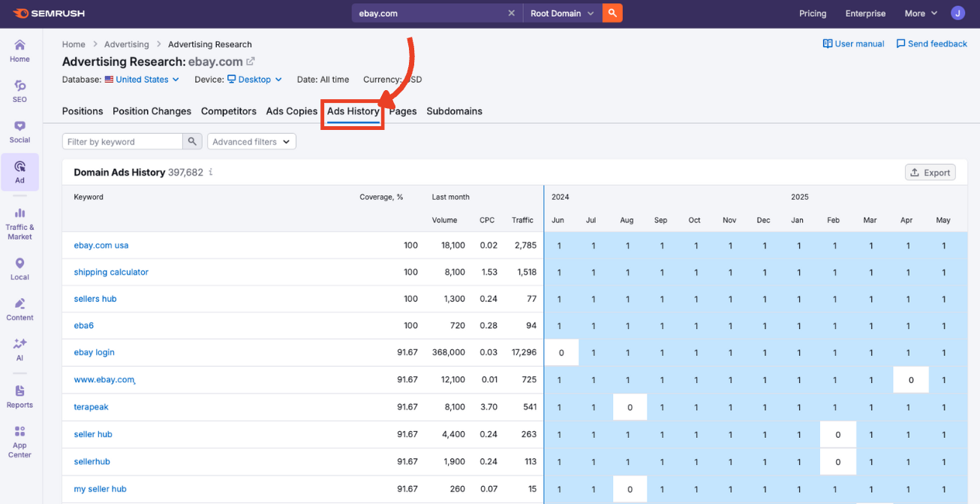Open the Content section in the sidebar

[20, 308]
